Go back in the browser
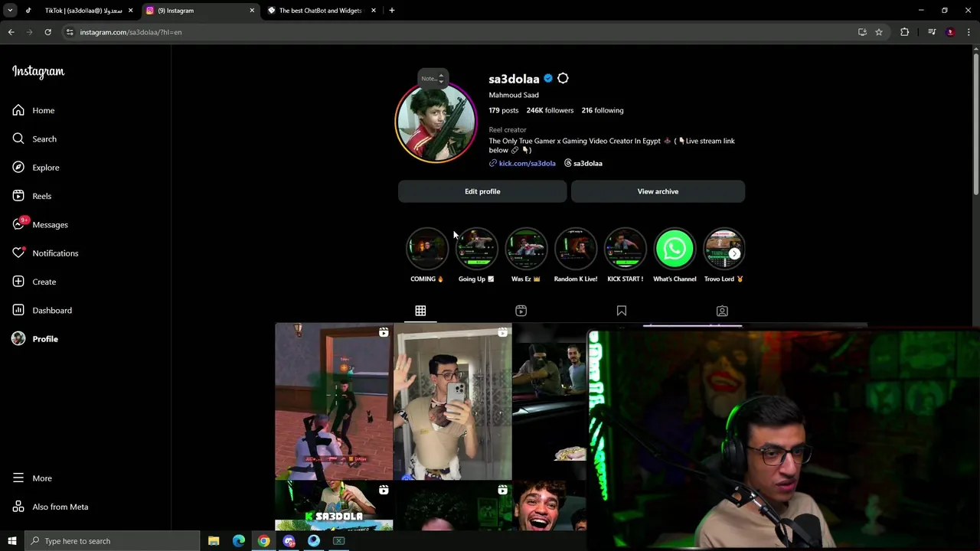This screenshot has width=980, height=551. pos(11,32)
